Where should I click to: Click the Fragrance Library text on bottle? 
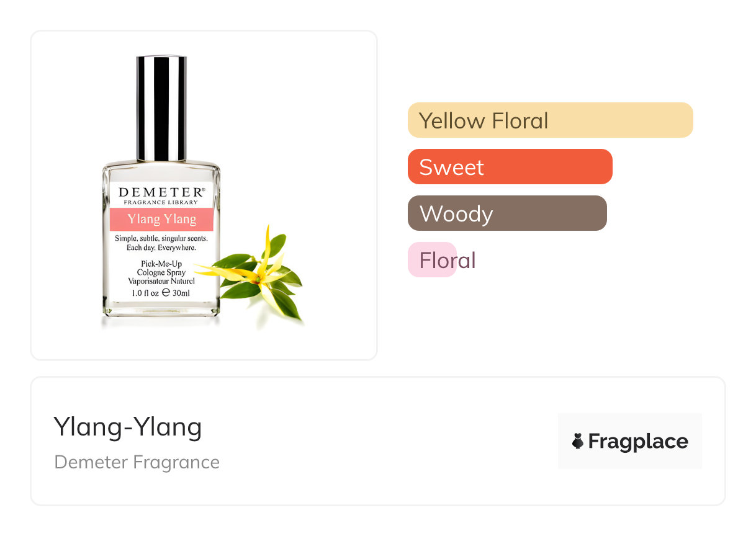coord(161,202)
